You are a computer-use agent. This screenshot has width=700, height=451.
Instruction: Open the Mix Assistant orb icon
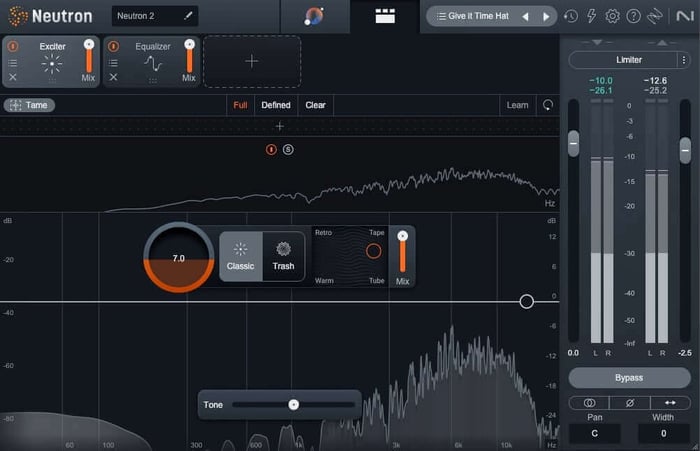coord(314,16)
